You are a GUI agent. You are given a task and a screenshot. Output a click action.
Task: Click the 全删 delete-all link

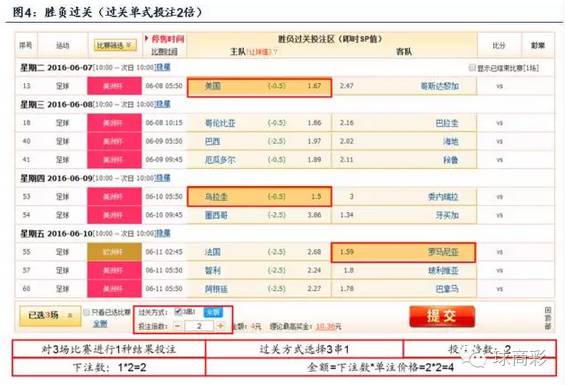pos(100,324)
